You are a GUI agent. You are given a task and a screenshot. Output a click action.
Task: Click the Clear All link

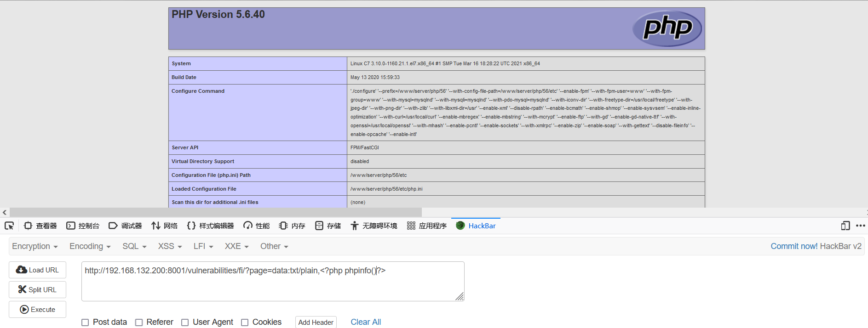point(366,322)
